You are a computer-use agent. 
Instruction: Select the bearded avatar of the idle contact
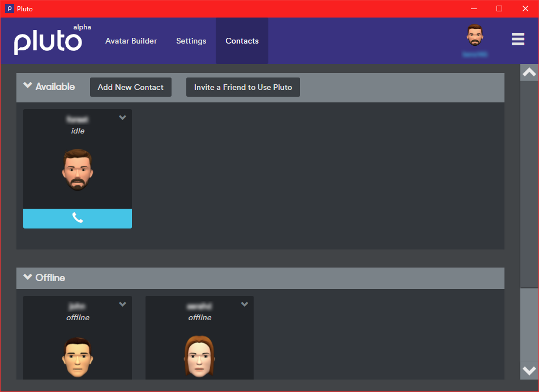coord(78,169)
